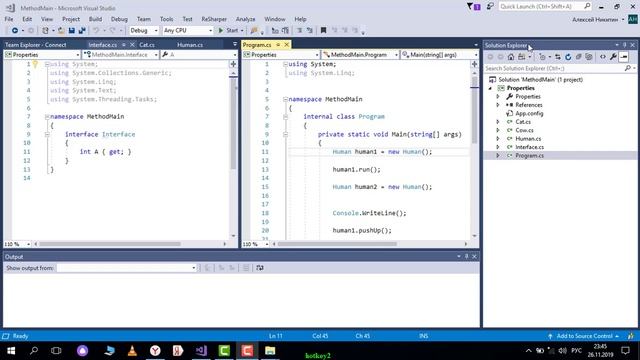This screenshot has height=360, width=640.
Task: Switch to the Cat.cs tab
Action: tap(147, 45)
